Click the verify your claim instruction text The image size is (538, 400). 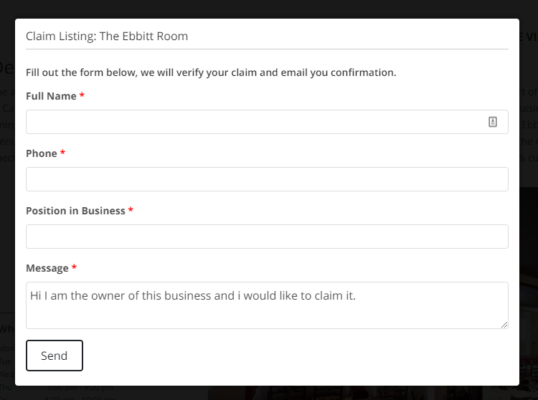[x=211, y=73]
